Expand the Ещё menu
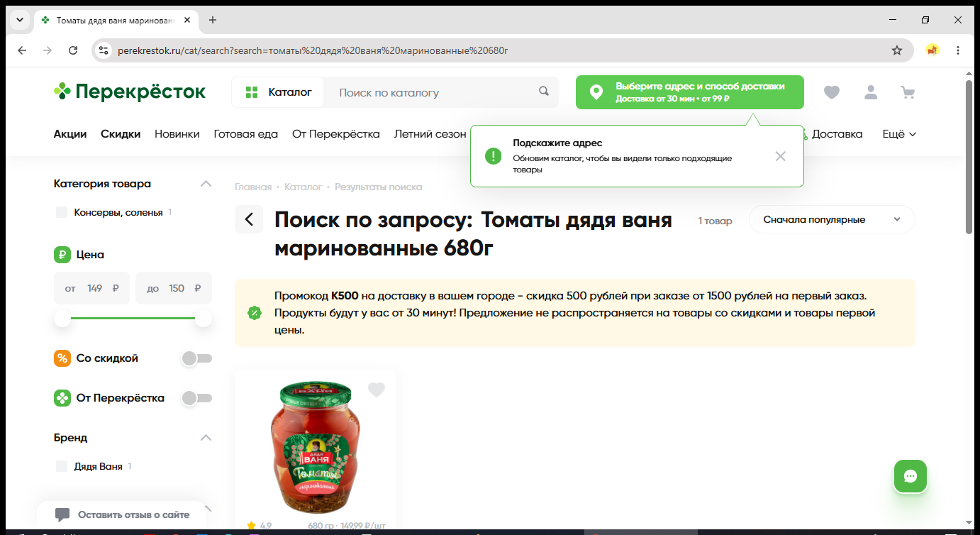The height and width of the screenshot is (535, 980). (x=899, y=133)
